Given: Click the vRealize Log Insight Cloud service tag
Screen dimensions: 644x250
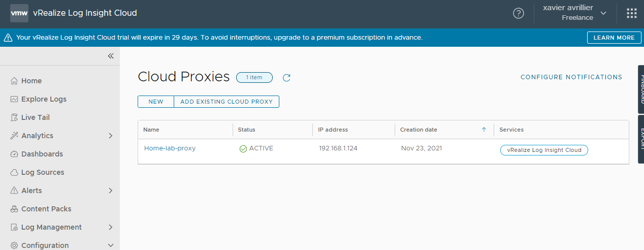Looking at the screenshot, I should 544,150.
